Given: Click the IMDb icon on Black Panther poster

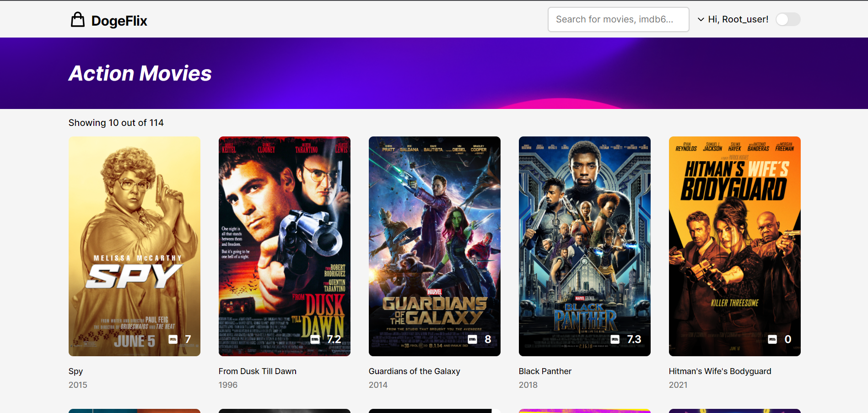Looking at the screenshot, I should coord(615,339).
